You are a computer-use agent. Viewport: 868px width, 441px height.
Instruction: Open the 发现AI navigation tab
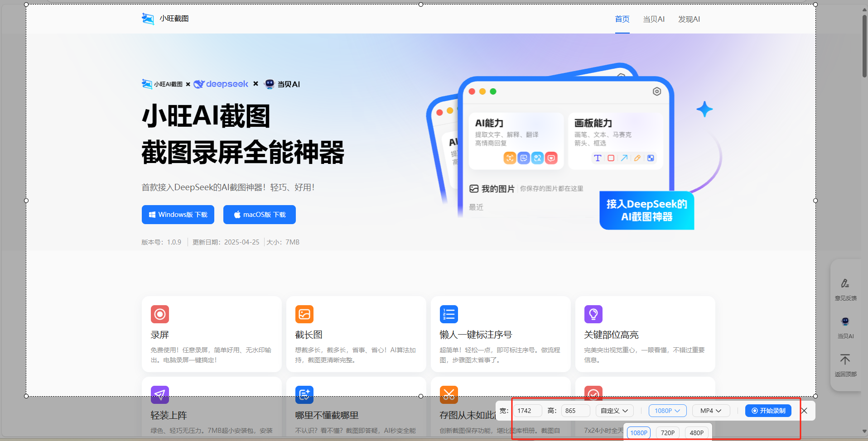click(x=689, y=19)
